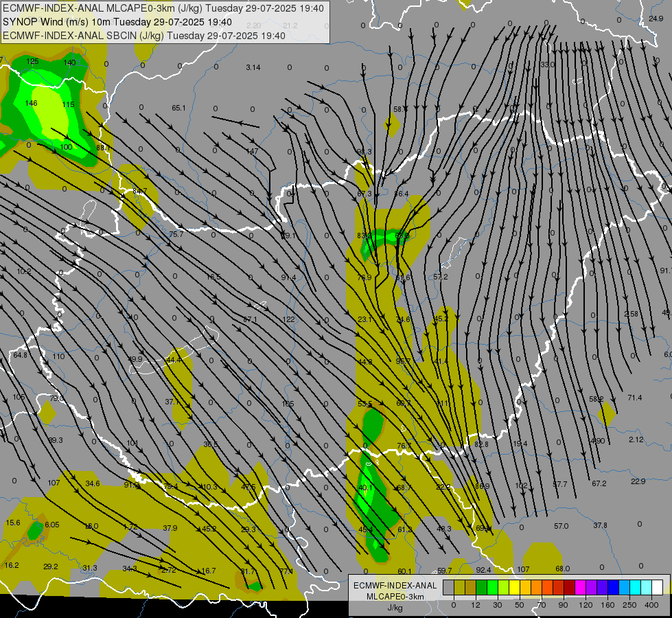
Task: Select the magenta legend swatch
Action: click(581, 587)
